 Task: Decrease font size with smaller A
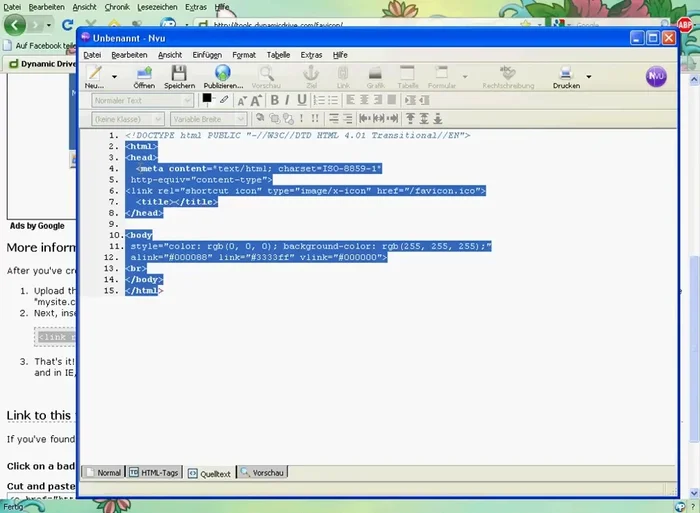click(x=242, y=101)
